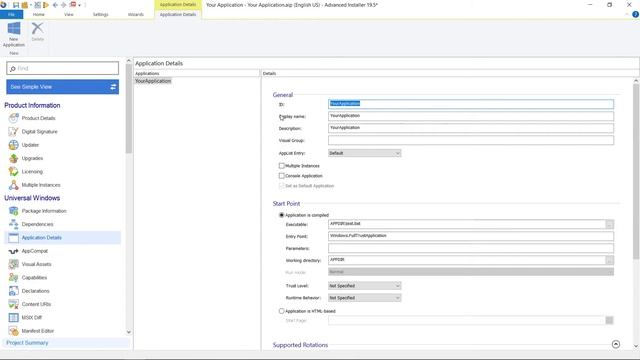Screen dimensions: 640x360
Task: Open Upgrades page in sidebar
Action: click(x=32, y=158)
